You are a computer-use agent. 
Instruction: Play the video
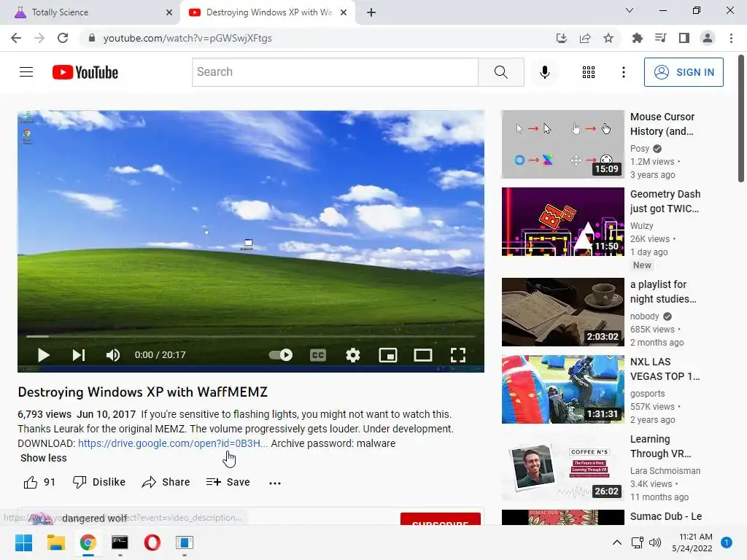(43, 355)
